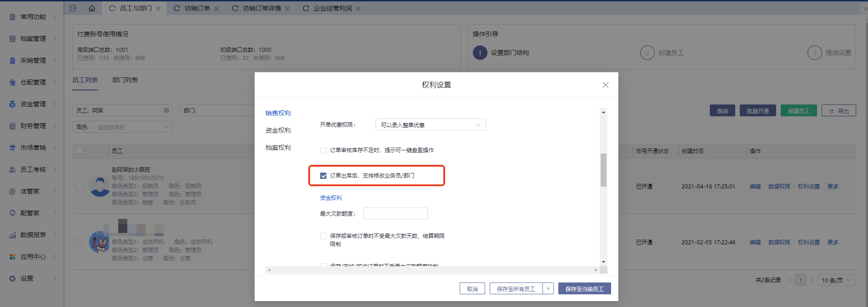
Task: Click the 保存至当前员工 button
Action: tap(584, 289)
